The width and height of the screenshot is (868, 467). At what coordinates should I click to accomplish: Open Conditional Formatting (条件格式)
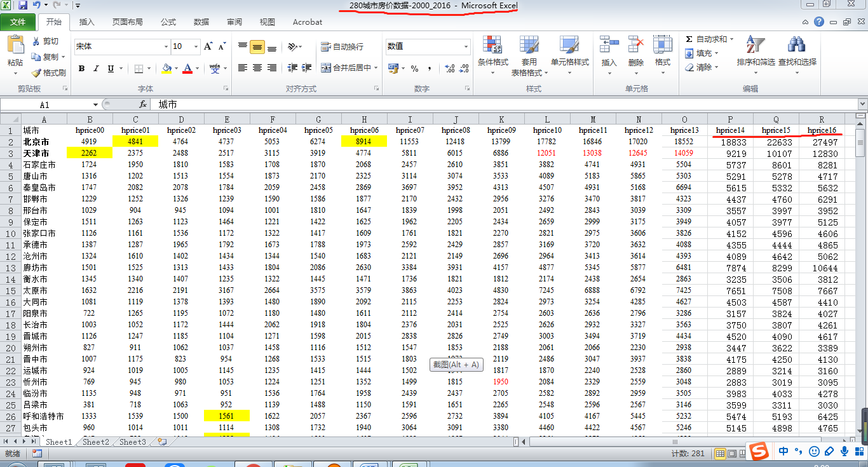[492, 51]
